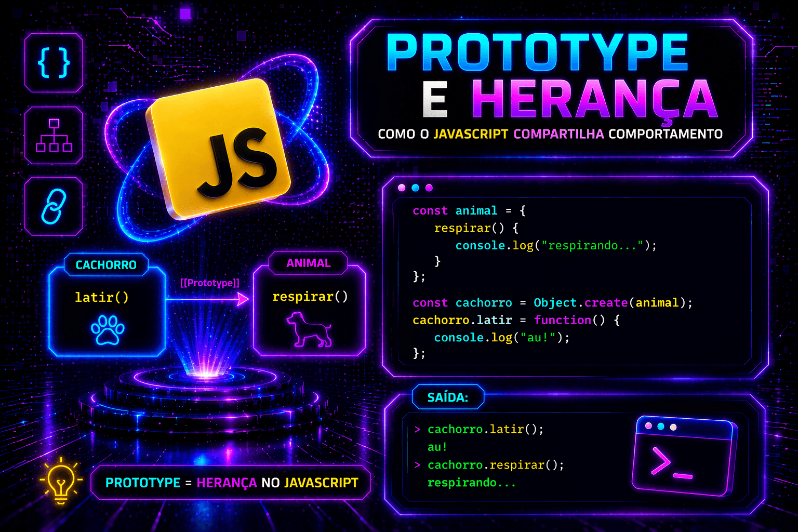Click COMPORTAMENTO in the subtitle line
The image size is (798, 532).
(x=666, y=134)
